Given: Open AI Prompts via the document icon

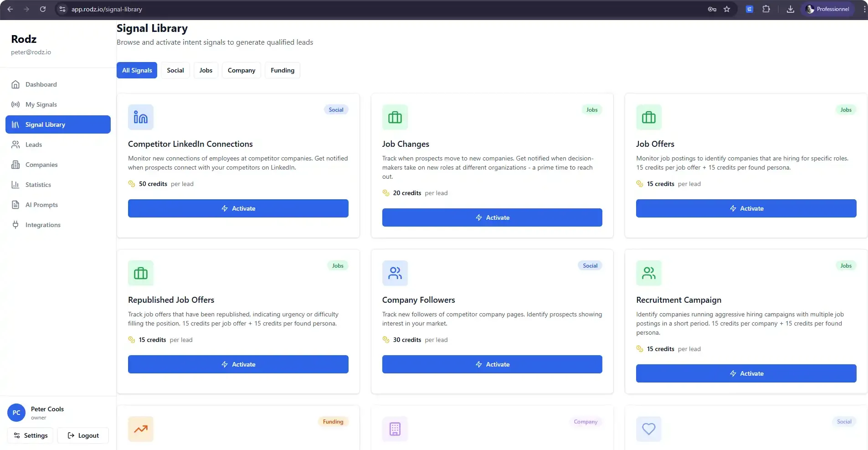Looking at the screenshot, I should (16, 205).
